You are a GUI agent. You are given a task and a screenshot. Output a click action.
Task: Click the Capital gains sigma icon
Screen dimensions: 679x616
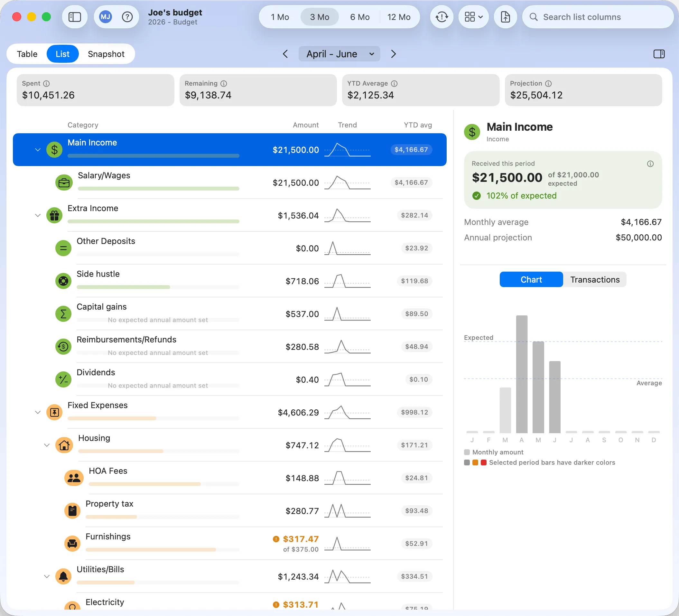pyautogui.click(x=63, y=314)
